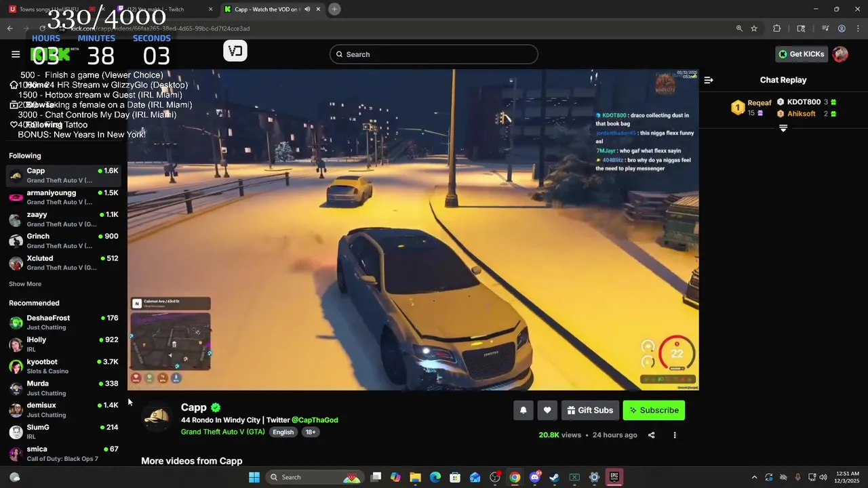868x488 pixels.
Task: Select leaderboard user Reqeaf
Action: pyautogui.click(x=759, y=103)
